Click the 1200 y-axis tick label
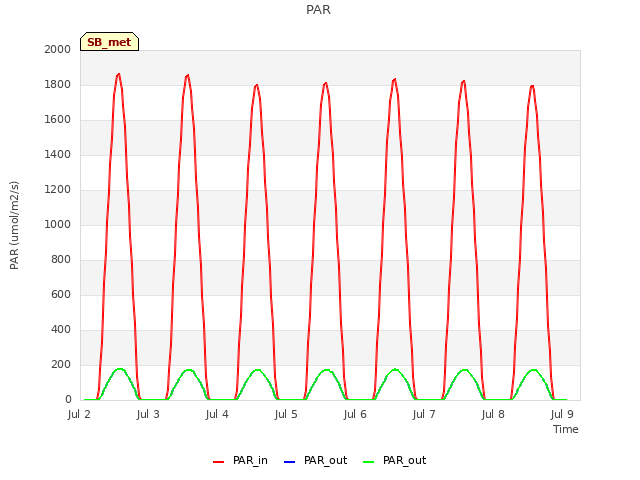Screen dimensions: 640x480 pyautogui.click(x=58, y=189)
